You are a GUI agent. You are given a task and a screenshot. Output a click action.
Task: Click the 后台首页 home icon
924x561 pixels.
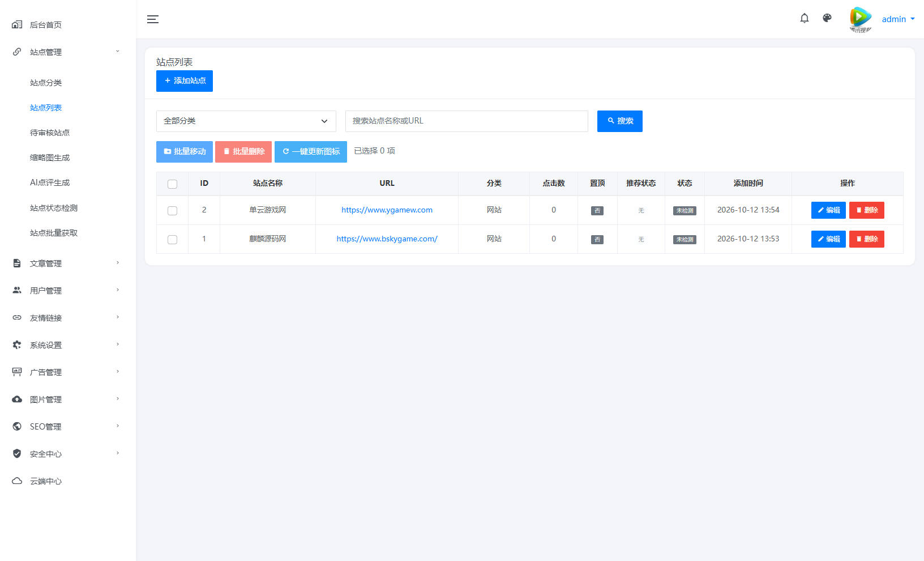pos(17,24)
